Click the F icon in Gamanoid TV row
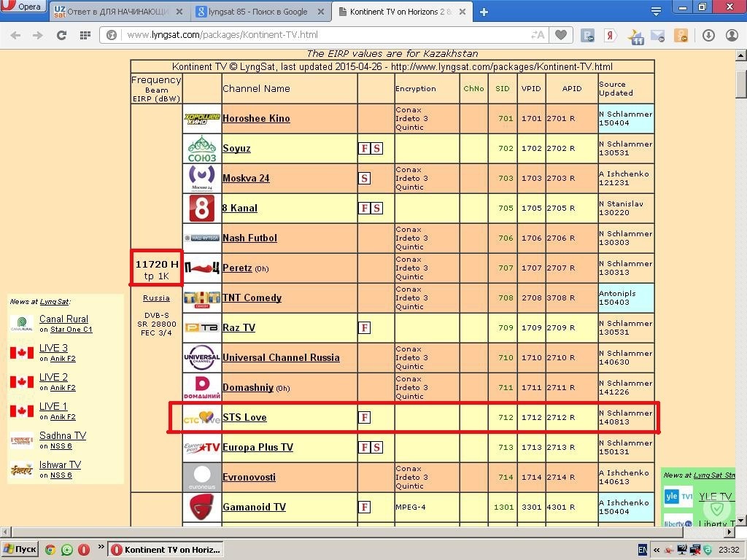 point(364,507)
